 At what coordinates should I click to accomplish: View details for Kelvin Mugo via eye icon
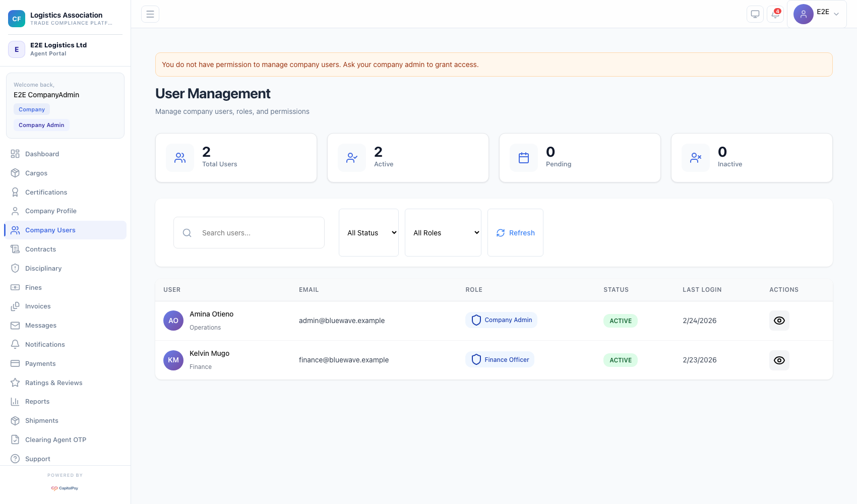coord(779,360)
